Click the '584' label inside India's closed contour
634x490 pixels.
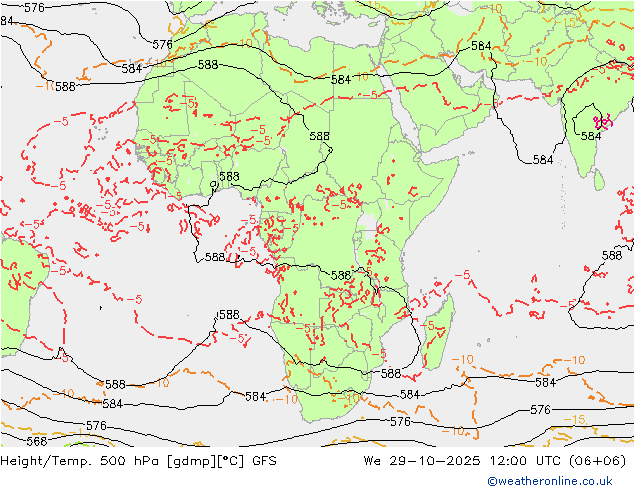point(591,136)
